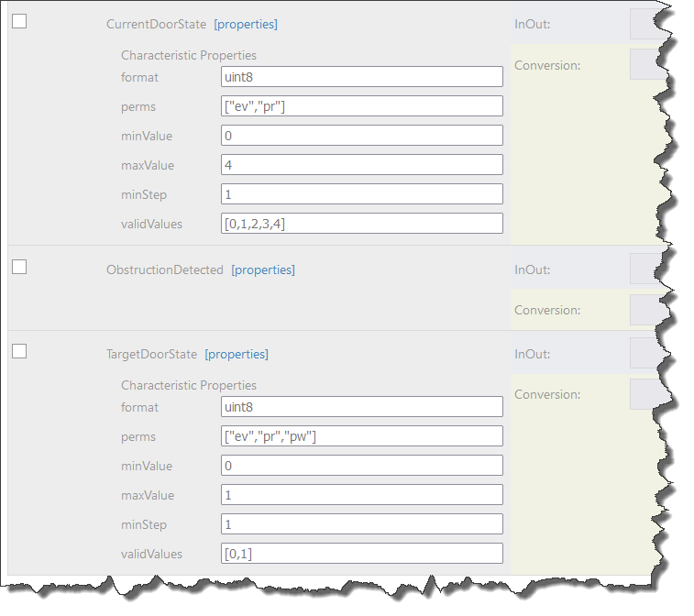This screenshot has height=616, width=694.
Task: Click TargetDoorState format field
Action: (362, 407)
